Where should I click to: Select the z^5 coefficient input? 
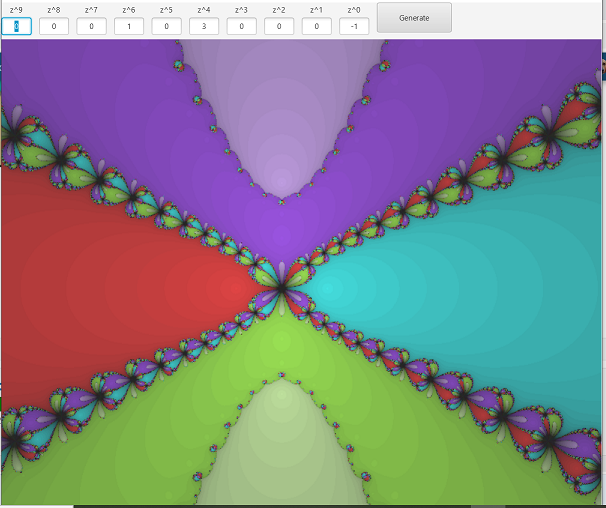[x=166, y=26]
